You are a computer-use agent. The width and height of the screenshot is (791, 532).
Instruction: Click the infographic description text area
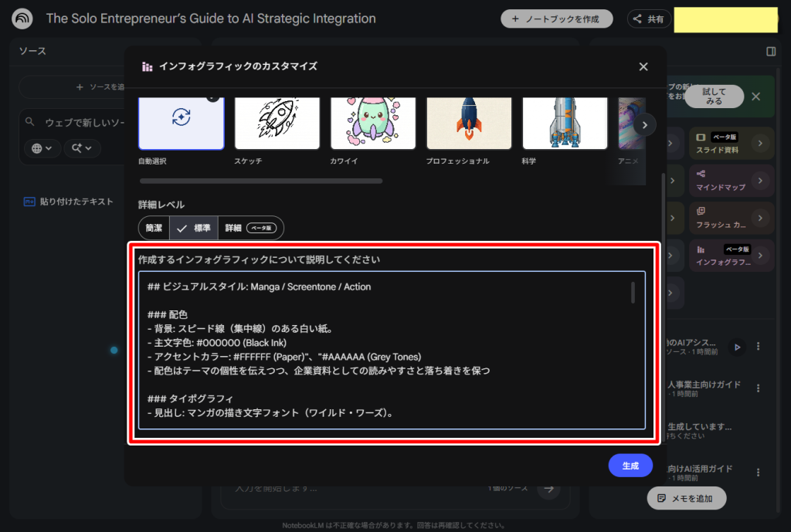click(x=392, y=351)
